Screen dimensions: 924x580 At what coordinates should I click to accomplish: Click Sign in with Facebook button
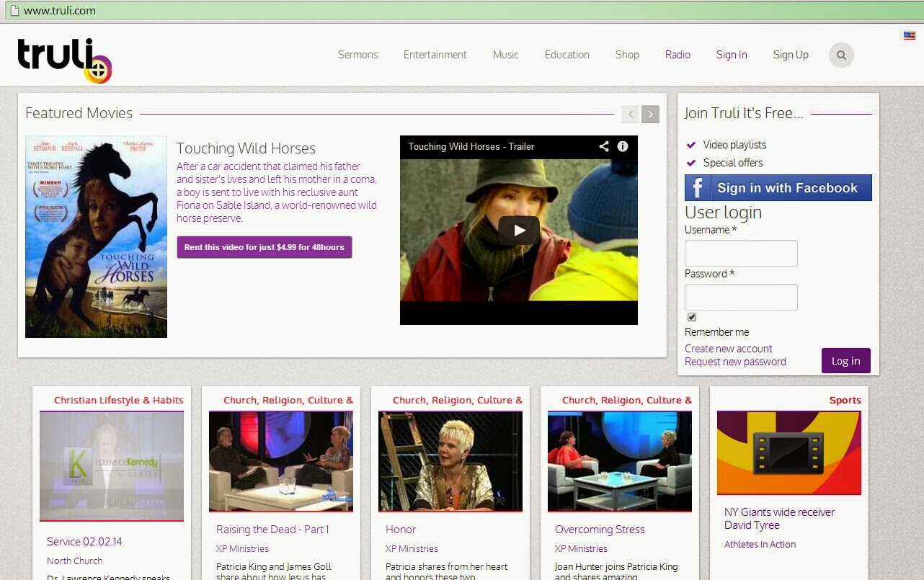[x=778, y=188]
